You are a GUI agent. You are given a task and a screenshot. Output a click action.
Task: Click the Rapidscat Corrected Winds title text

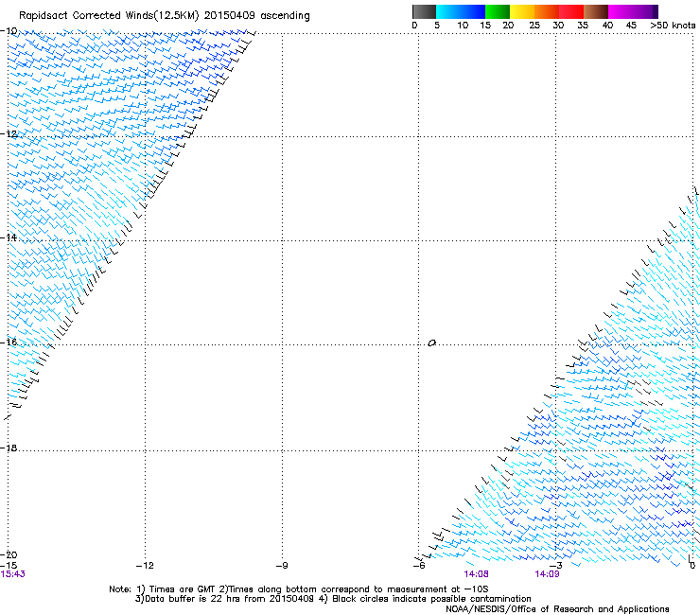pos(165,16)
